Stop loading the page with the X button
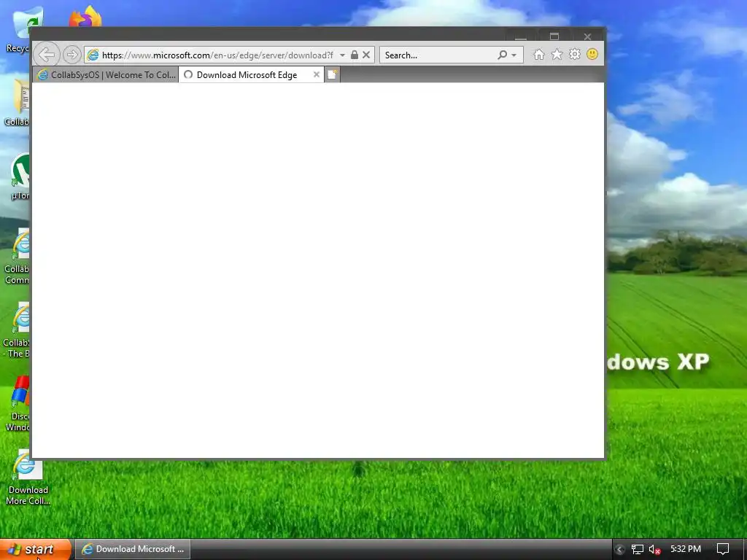747x560 pixels. pyautogui.click(x=366, y=55)
